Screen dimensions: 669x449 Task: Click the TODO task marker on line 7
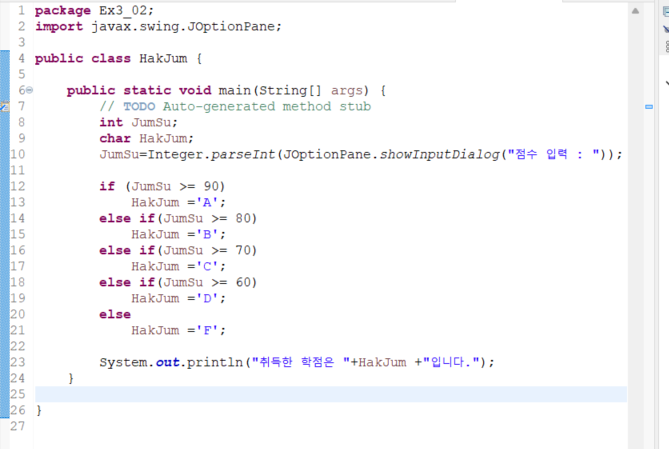click(x=4, y=107)
